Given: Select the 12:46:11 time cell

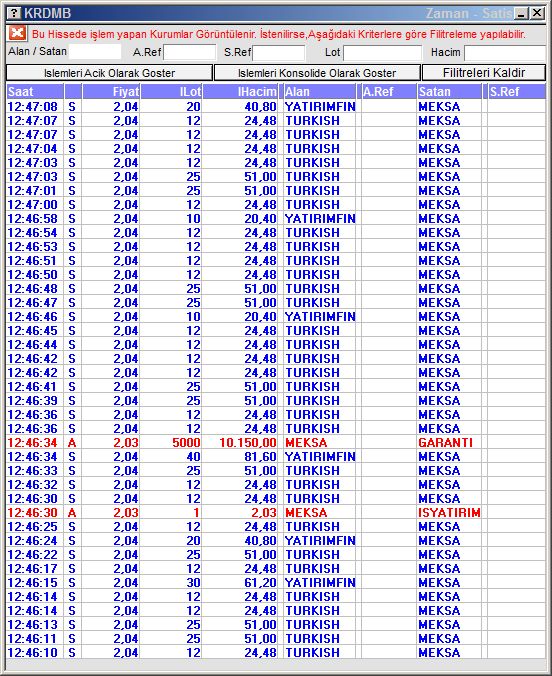Looking at the screenshot, I should (x=33, y=638).
